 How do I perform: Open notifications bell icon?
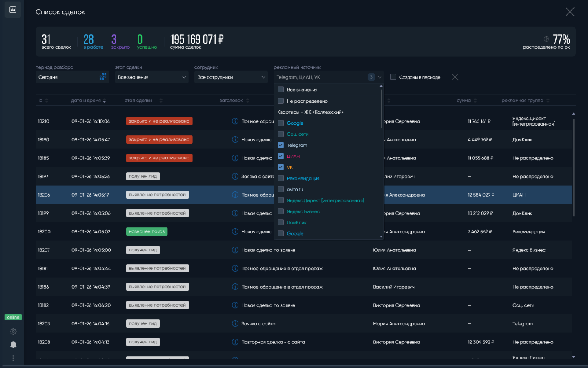[13, 345]
